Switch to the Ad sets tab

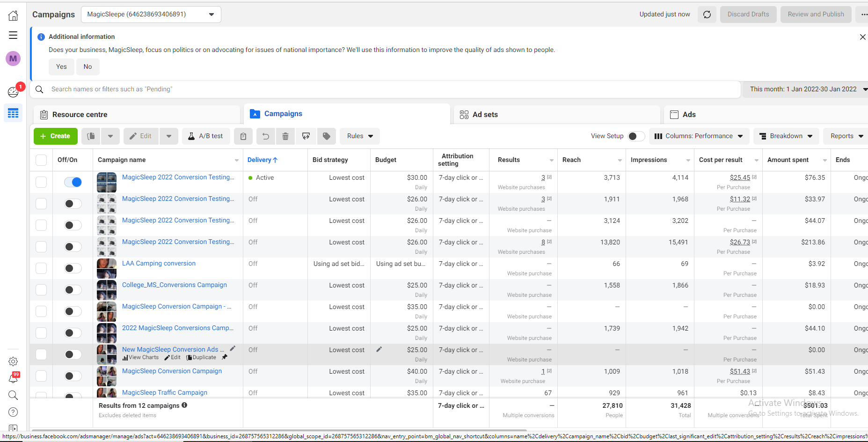coord(485,115)
